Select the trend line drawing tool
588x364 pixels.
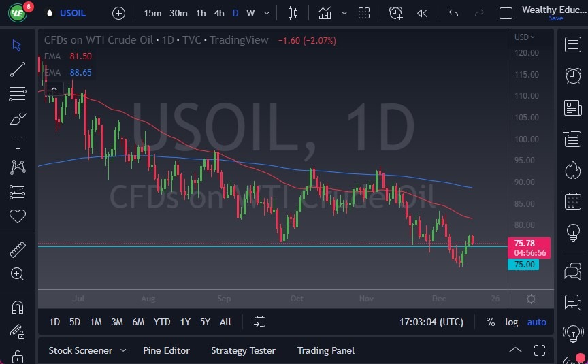[18, 69]
